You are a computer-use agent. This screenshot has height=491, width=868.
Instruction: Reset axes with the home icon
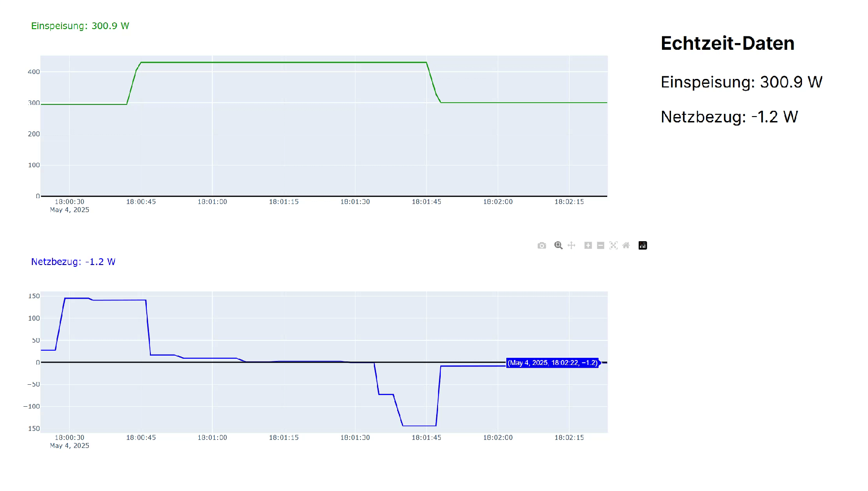[626, 245]
